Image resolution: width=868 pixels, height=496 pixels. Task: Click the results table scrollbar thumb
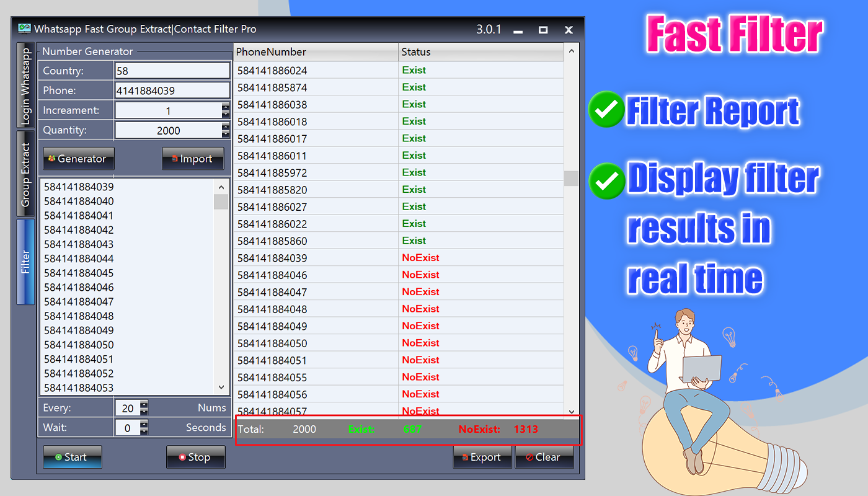(x=571, y=179)
